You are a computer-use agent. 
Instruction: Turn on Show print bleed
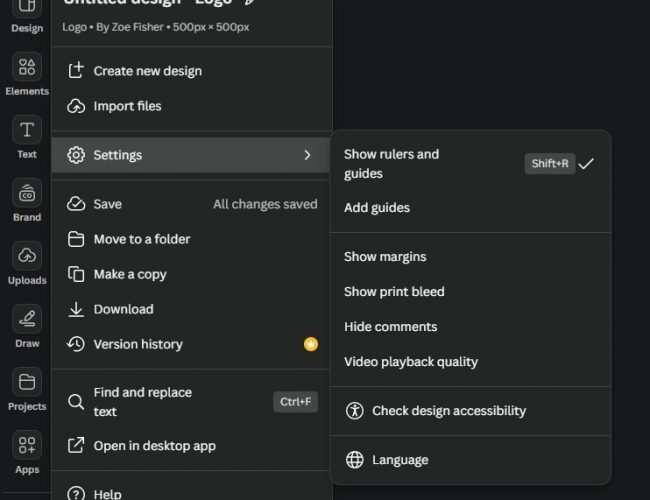point(394,292)
